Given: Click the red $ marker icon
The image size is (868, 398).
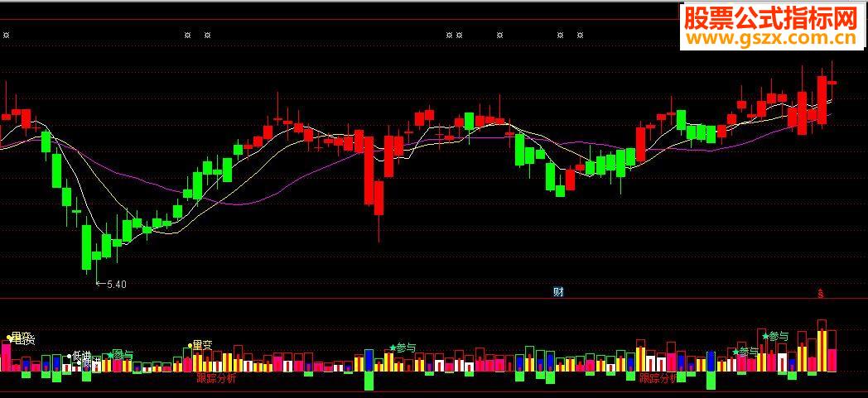Looking at the screenshot, I should (x=821, y=292).
